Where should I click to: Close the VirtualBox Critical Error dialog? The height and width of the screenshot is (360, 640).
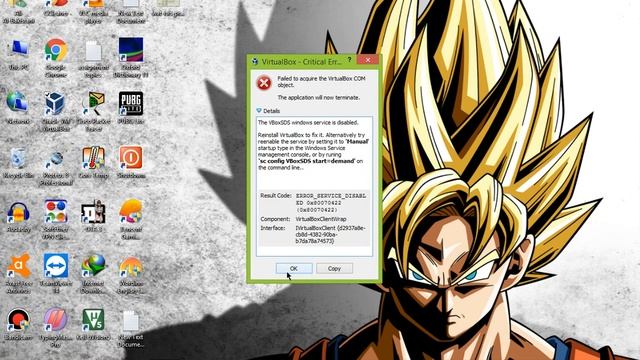(x=368, y=60)
